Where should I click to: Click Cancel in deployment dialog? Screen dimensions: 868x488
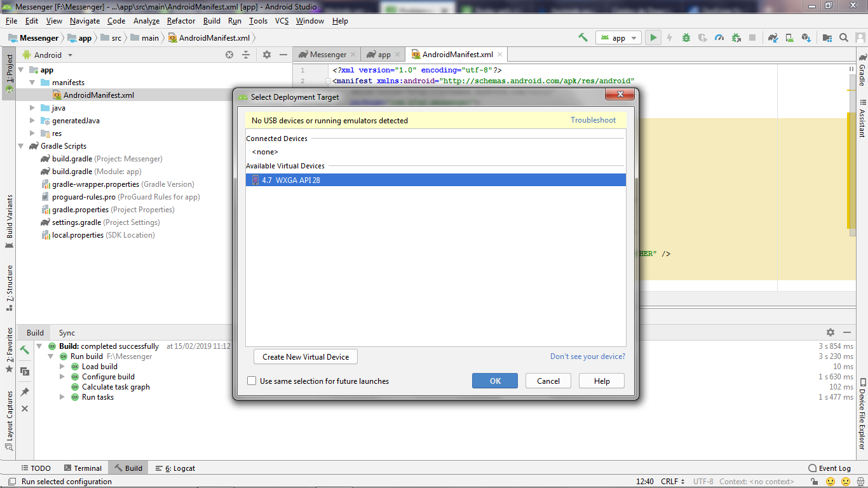[548, 381]
